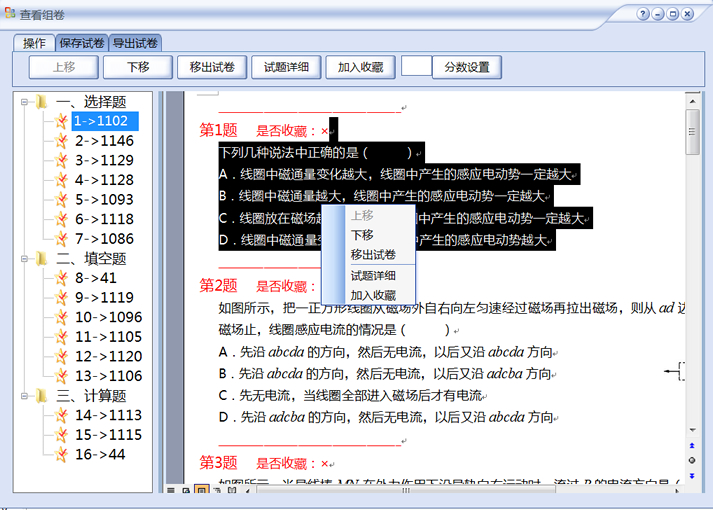Viewport: 713px width, 510px height.
Task: Click the star icon of 12->1120
Action: pos(61,356)
